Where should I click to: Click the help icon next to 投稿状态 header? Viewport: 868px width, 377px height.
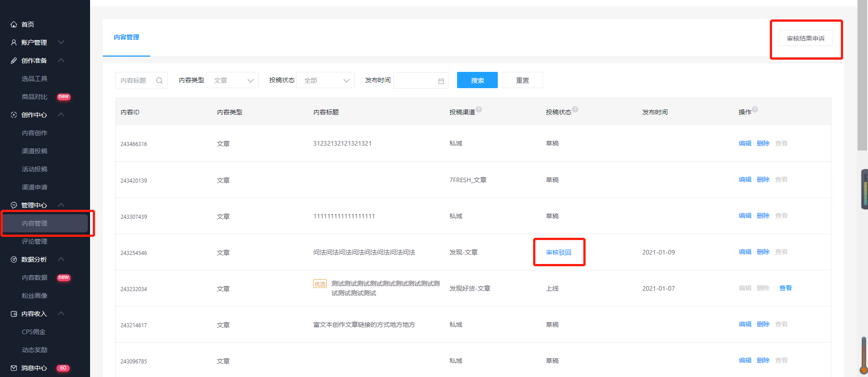coord(575,109)
